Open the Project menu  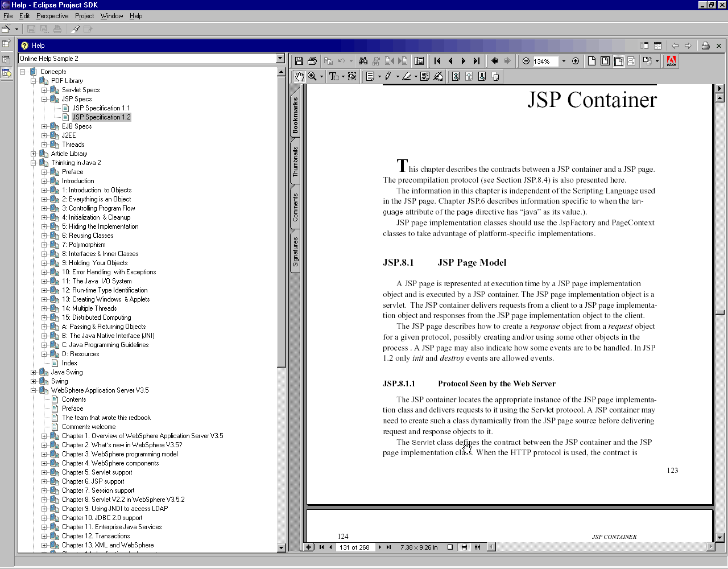point(85,16)
